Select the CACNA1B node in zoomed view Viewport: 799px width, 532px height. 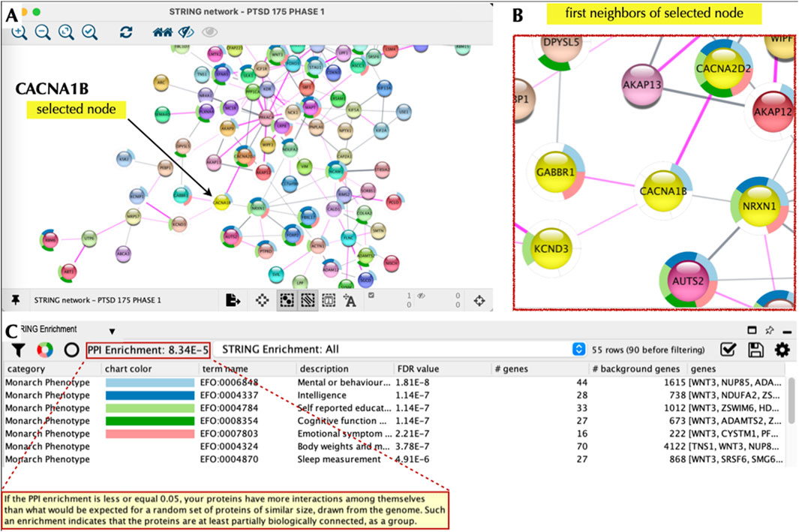tap(663, 191)
